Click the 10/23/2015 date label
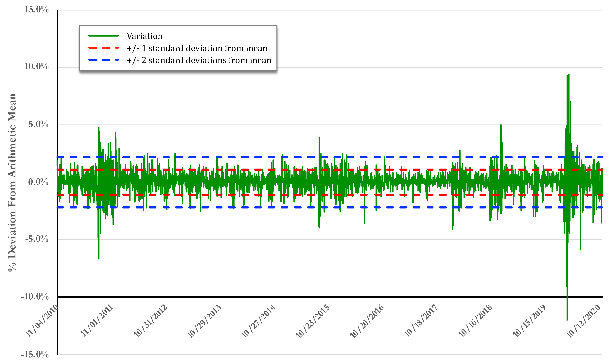Viewport: 615px width, 364px height. tap(313, 322)
